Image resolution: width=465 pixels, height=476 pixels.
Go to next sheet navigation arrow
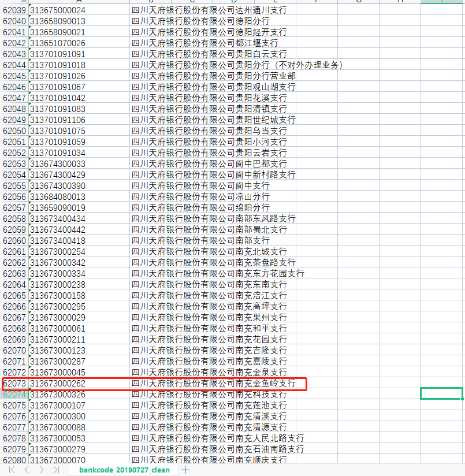coord(42,470)
